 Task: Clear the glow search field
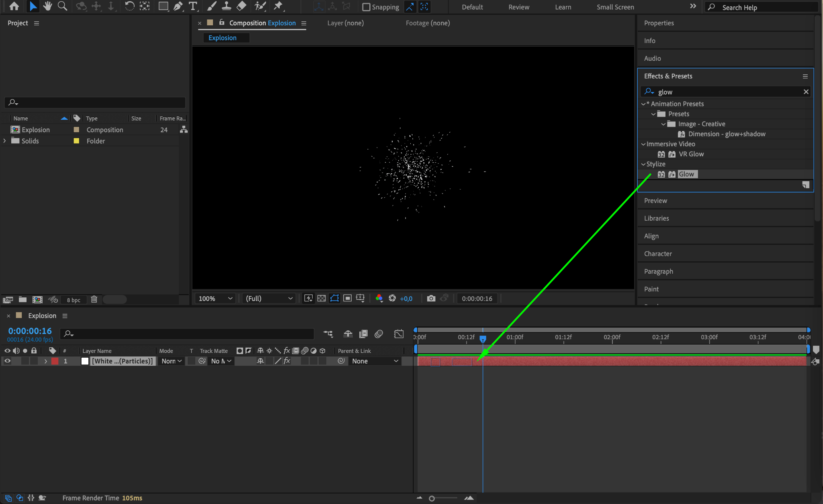coord(806,92)
